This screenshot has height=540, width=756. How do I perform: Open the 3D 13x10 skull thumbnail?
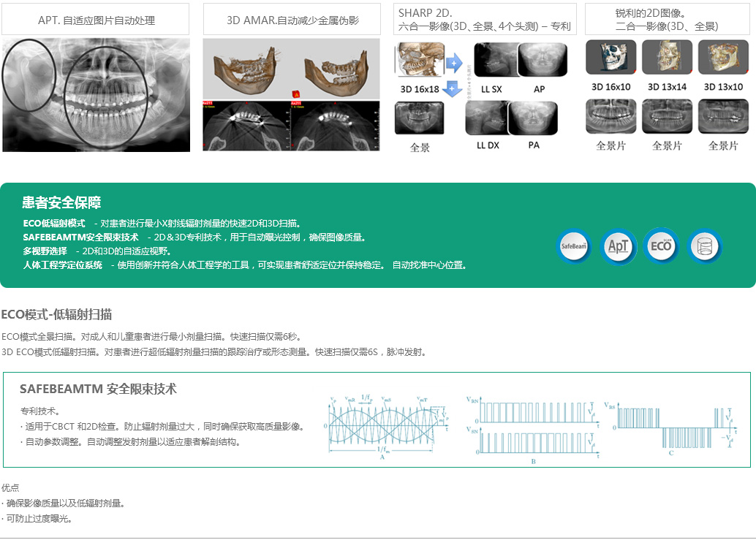point(723,57)
